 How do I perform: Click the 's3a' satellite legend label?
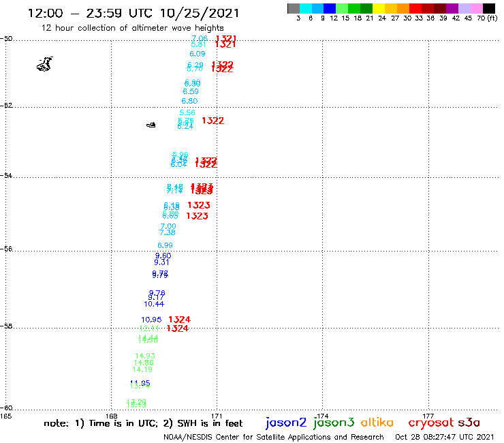click(469, 423)
